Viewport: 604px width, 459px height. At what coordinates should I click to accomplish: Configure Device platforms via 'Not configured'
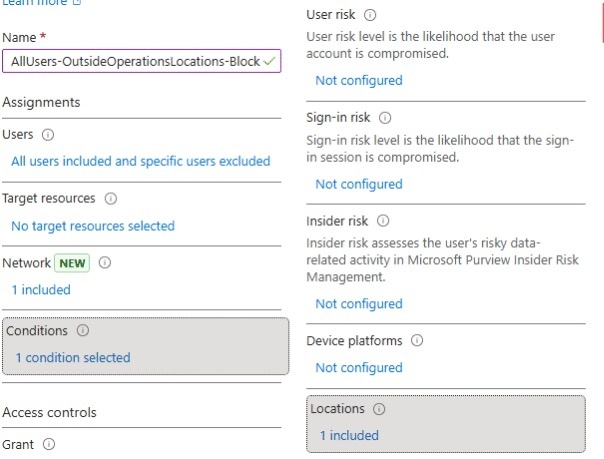click(x=358, y=367)
